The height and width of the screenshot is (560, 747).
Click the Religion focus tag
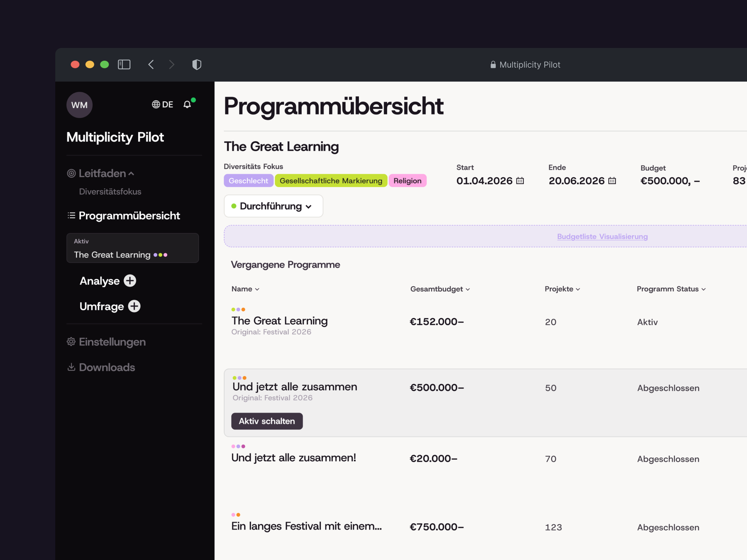click(x=408, y=181)
